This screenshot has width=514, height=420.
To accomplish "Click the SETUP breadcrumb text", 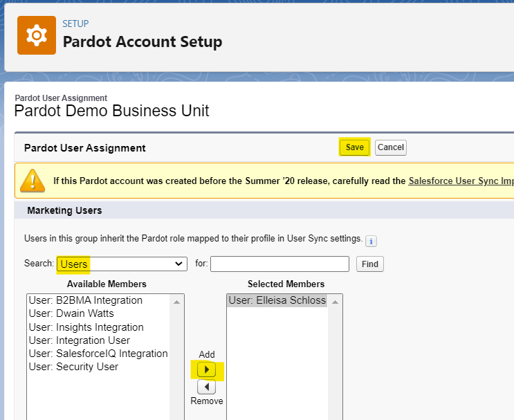I will tap(75, 24).
